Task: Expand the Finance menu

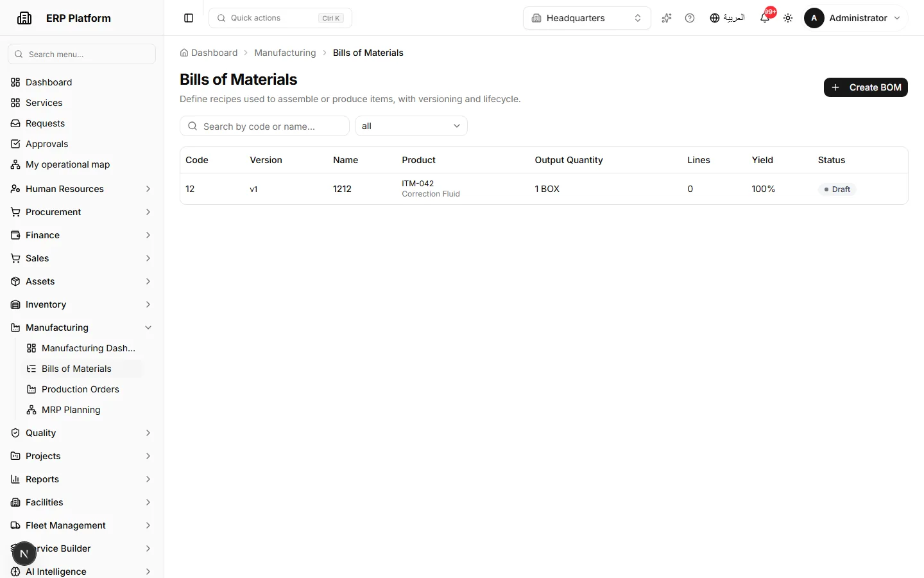Action: [82, 235]
